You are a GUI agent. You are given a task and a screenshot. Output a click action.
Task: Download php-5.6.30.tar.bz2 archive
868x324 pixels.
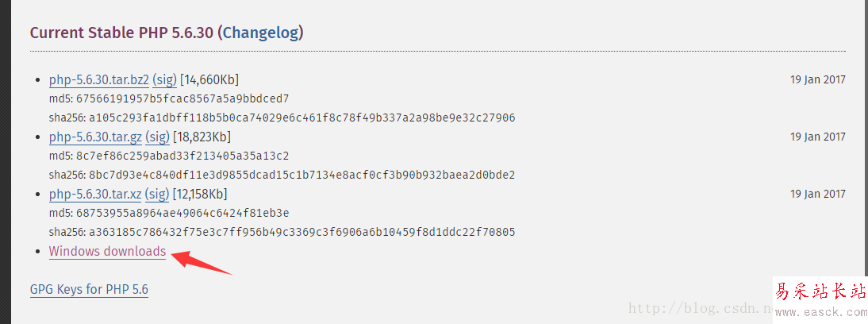[x=98, y=79]
